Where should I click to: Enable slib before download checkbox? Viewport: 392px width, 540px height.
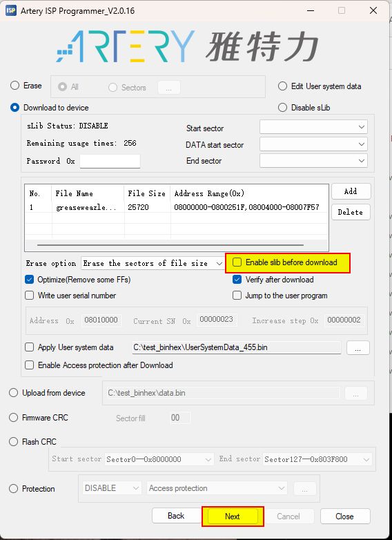(237, 262)
